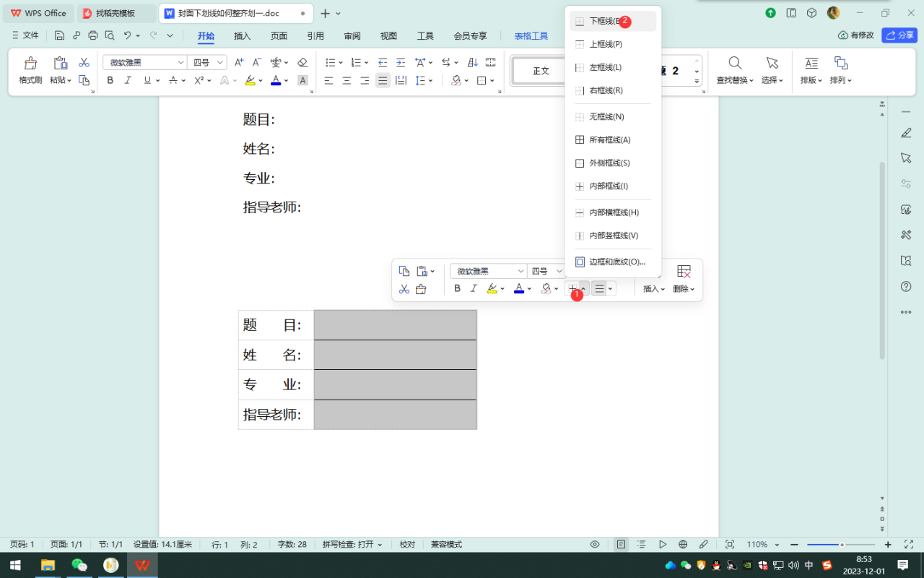Open the bullet list dropdown arrow
The width and height of the screenshot is (924, 578).
339,63
